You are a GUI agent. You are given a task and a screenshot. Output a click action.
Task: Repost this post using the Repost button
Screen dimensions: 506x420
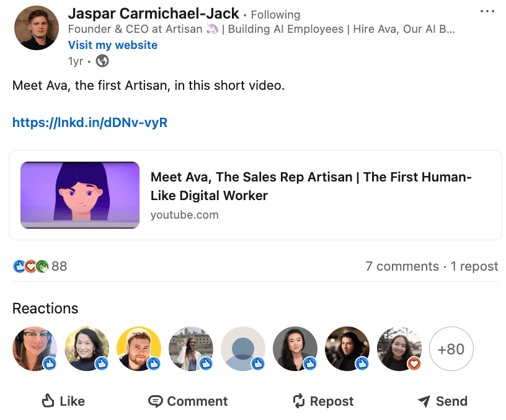point(323,401)
